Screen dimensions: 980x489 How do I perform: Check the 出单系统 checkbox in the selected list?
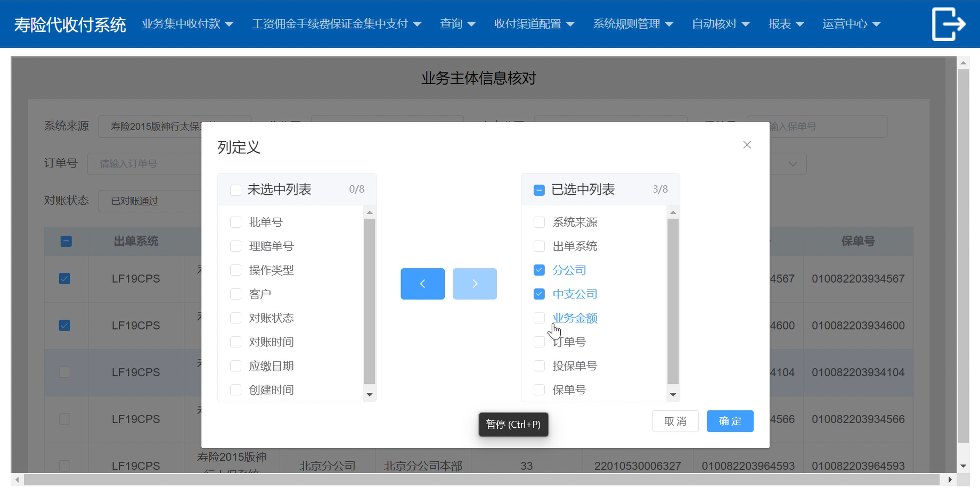(539, 246)
